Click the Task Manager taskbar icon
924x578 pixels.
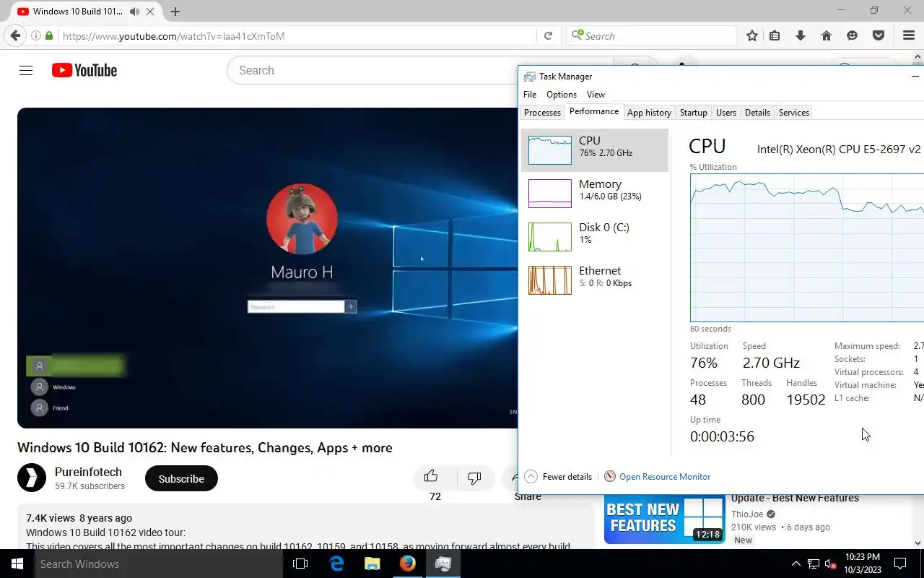click(x=443, y=564)
